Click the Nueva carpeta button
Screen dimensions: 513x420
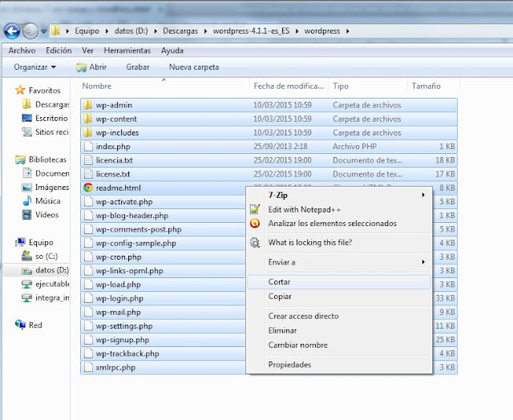[x=194, y=67]
